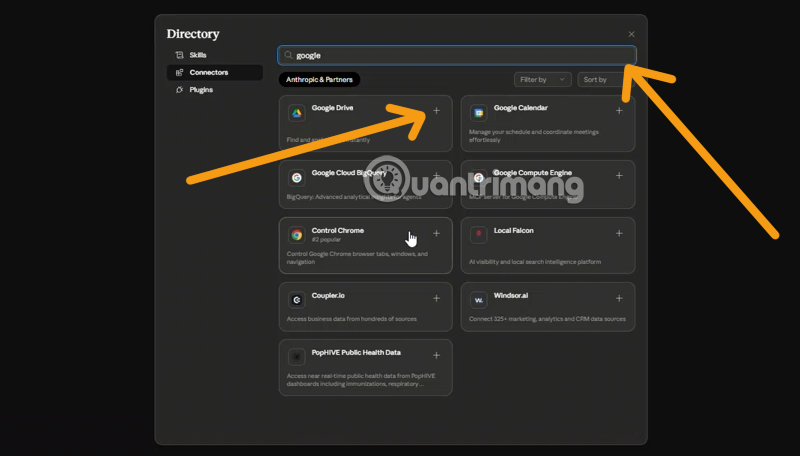
Task: Click 'Access business data from hundreds' description
Action: coord(352,319)
